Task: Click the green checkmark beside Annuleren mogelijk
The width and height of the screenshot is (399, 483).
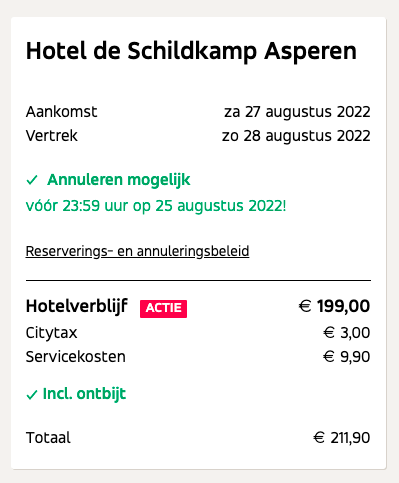Action: [32, 180]
